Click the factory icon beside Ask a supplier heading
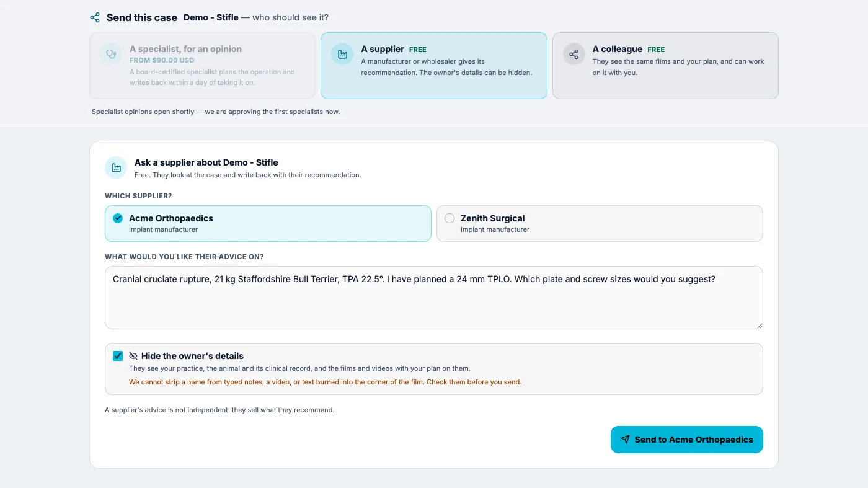 pyautogui.click(x=116, y=167)
